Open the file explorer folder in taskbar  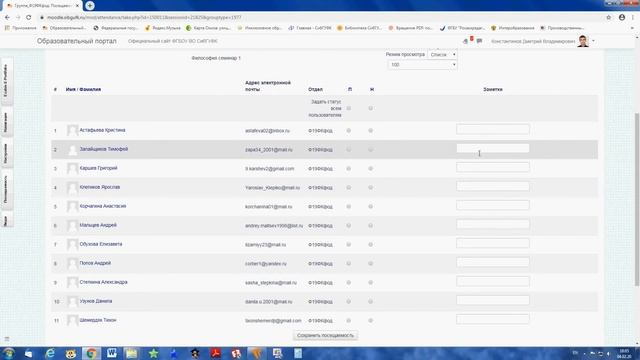click(131, 353)
